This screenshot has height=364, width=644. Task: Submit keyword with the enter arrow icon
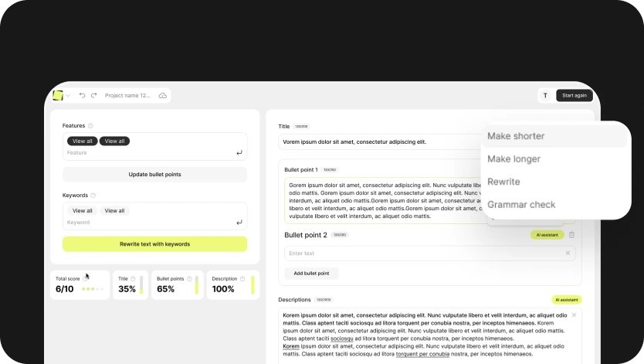point(239,223)
